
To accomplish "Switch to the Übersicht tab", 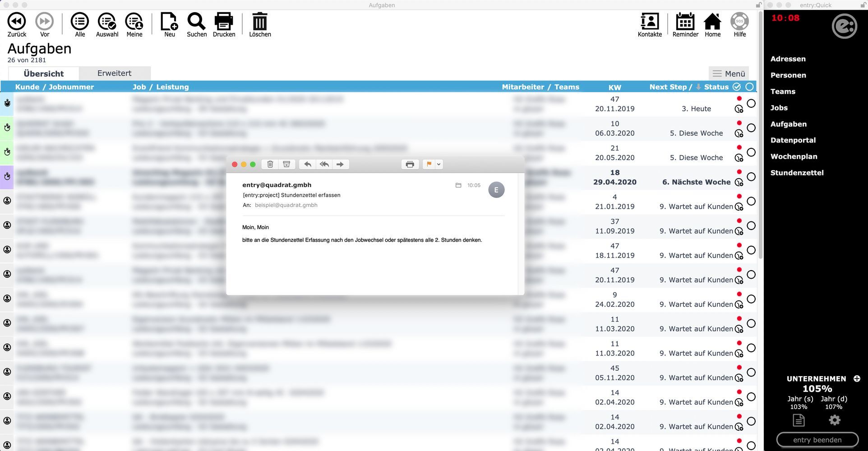I will (x=44, y=74).
